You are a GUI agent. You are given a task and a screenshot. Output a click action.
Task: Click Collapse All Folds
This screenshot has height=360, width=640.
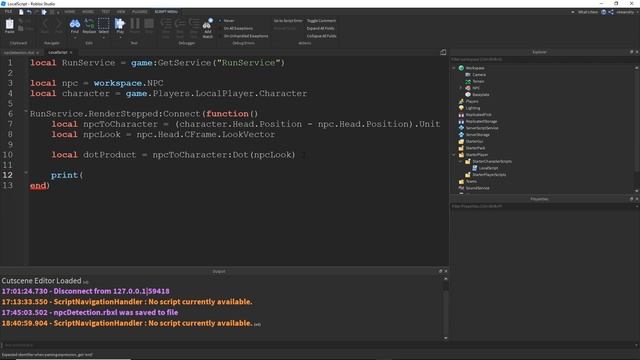pyautogui.click(x=322, y=36)
